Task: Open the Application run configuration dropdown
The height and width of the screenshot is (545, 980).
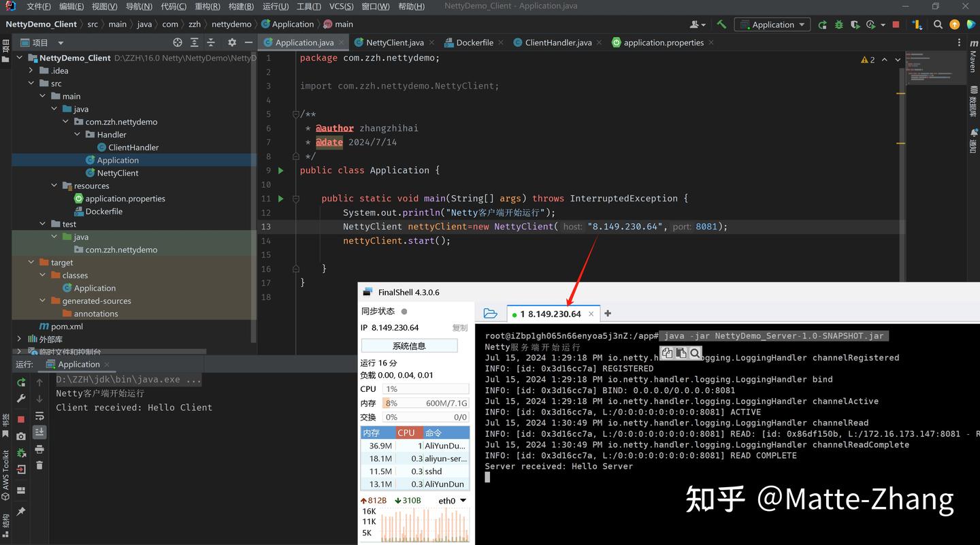Action: click(772, 24)
